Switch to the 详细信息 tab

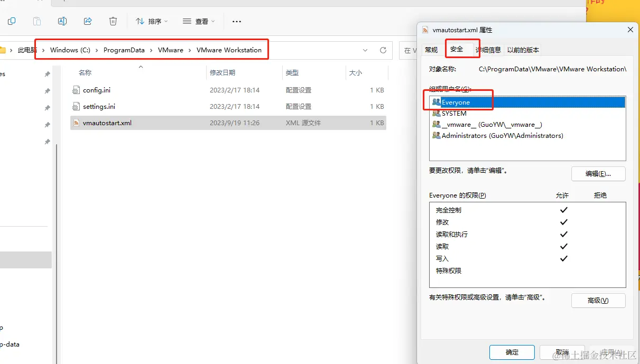(x=488, y=50)
